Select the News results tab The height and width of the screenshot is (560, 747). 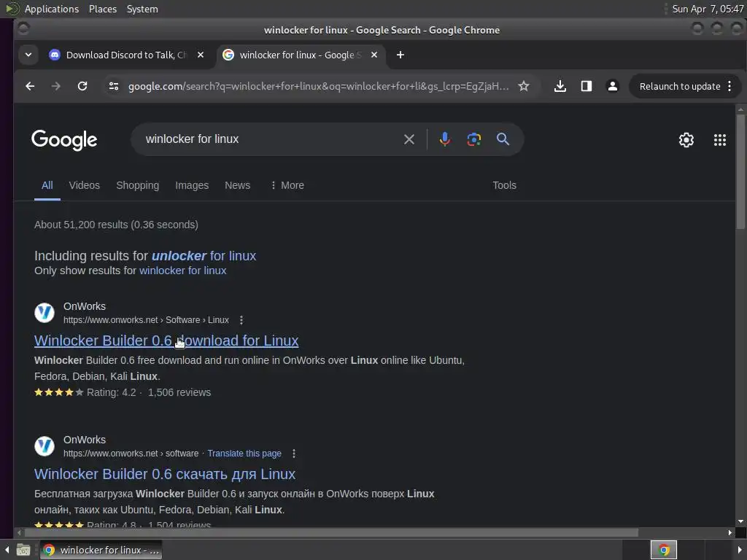[x=237, y=185]
